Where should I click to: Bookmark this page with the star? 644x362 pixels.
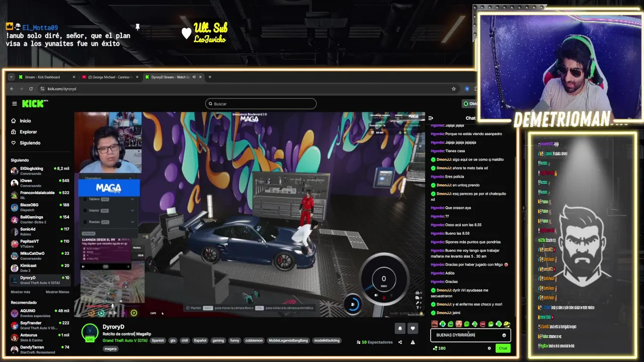453,89
